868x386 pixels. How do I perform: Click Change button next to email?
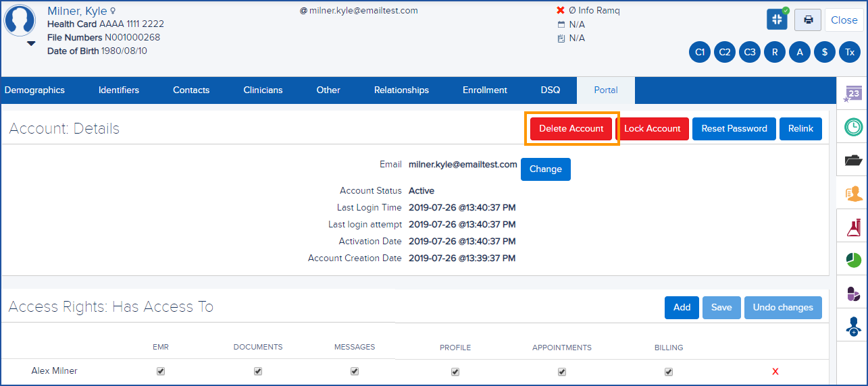[545, 169]
